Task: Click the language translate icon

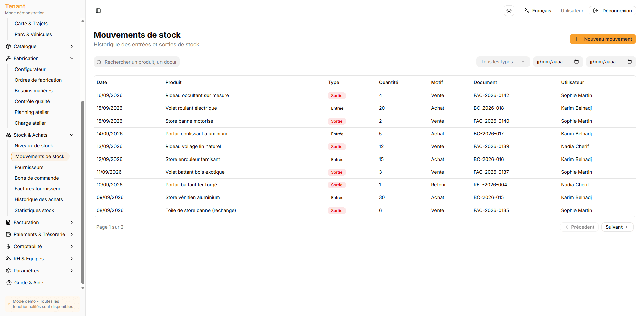Action: point(527,11)
